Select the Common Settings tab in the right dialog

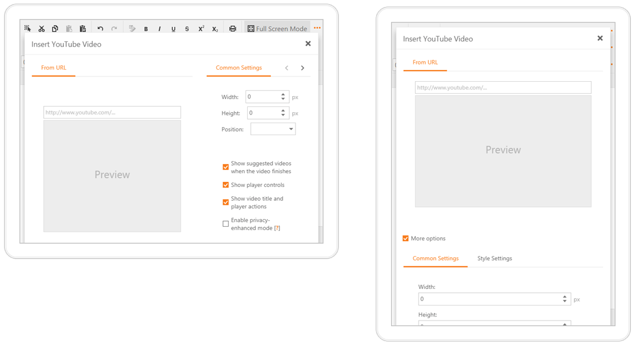435,258
